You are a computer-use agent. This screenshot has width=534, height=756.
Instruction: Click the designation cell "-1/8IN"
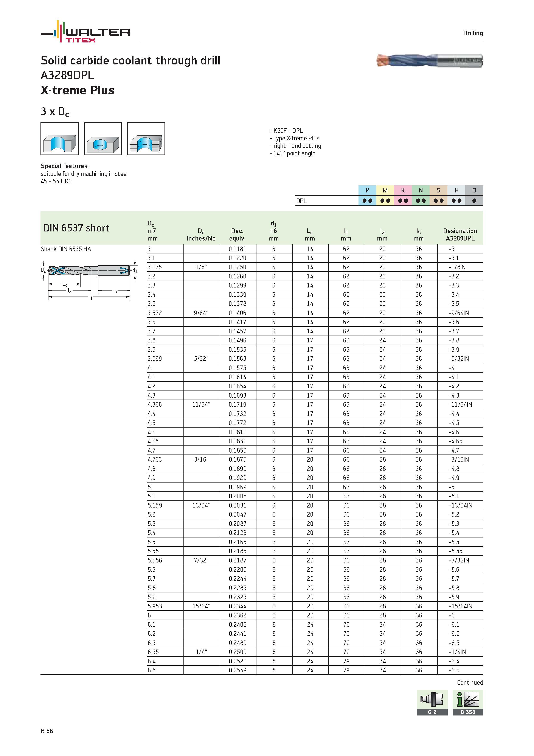tap(457, 267)
